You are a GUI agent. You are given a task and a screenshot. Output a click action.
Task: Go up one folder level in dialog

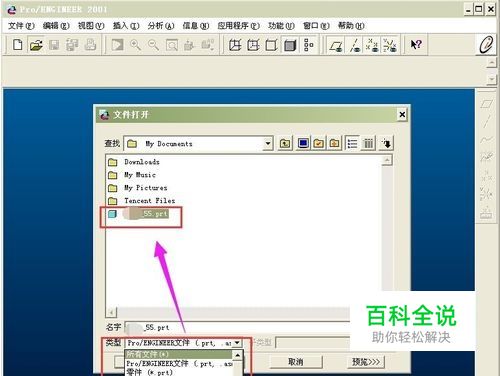pyautogui.click(x=285, y=144)
